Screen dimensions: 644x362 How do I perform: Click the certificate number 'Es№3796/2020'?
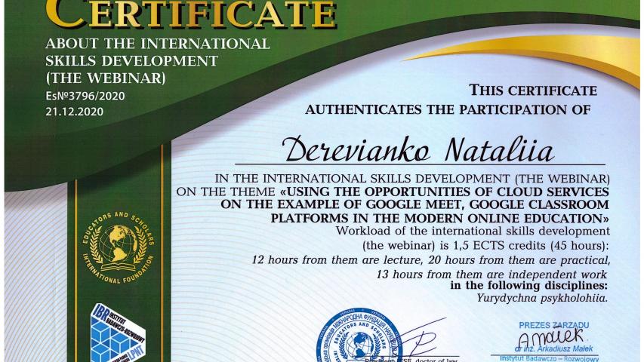coord(85,96)
